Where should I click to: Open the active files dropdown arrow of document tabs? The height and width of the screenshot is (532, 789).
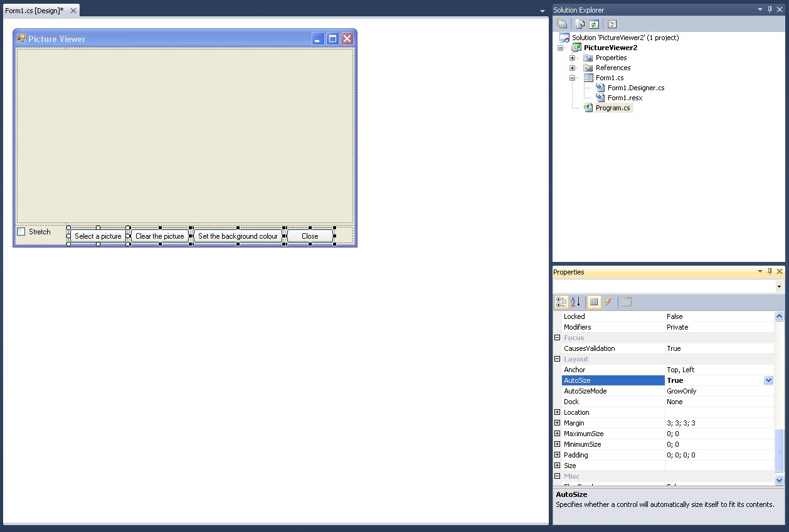tap(543, 11)
